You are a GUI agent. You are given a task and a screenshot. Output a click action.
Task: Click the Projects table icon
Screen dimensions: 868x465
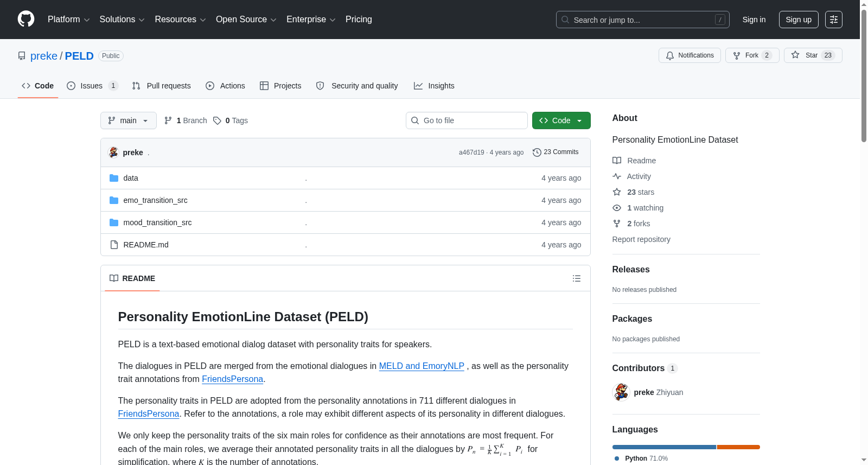click(264, 86)
